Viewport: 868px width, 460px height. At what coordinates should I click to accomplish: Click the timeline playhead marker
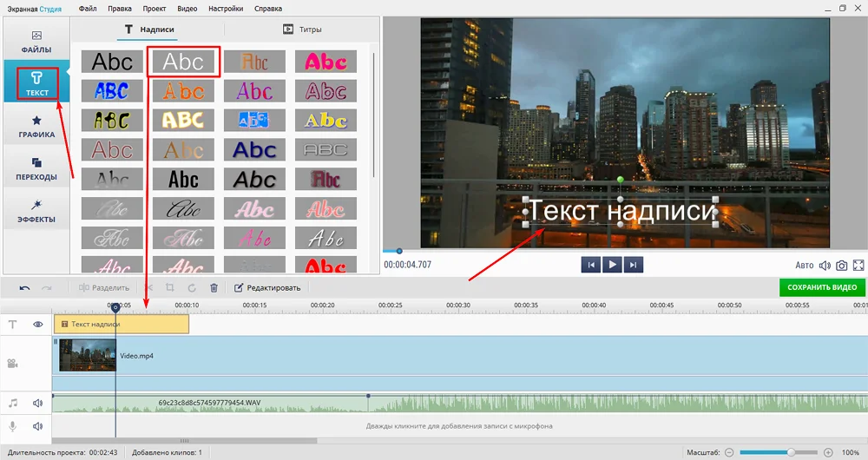click(x=115, y=306)
